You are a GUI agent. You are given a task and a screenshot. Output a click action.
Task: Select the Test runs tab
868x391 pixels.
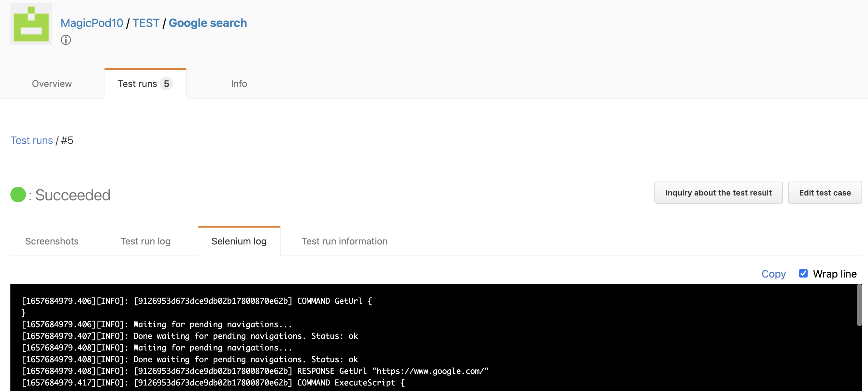click(145, 83)
